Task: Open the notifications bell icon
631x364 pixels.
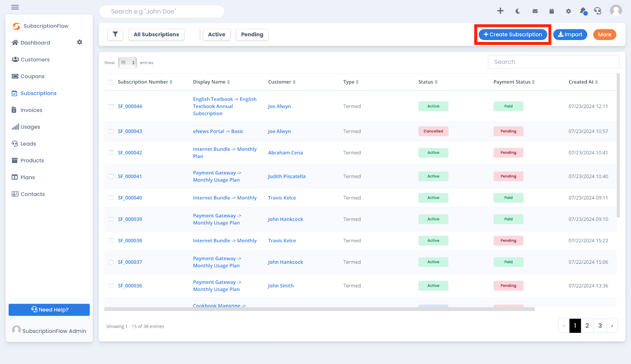Action: pos(583,11)
